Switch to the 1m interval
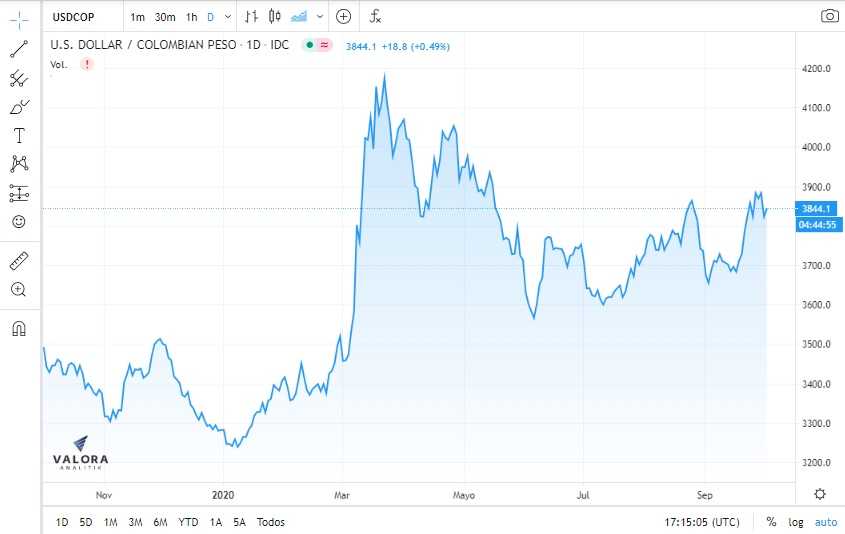 click(x=137, y=17)
